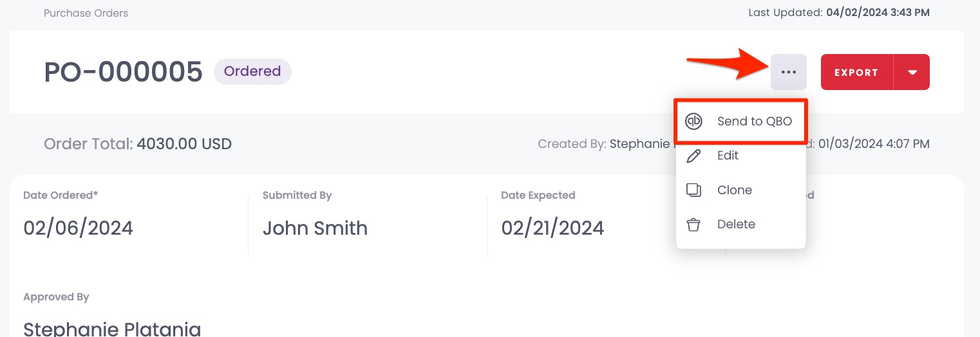Click the QuickBooks logo icon
Screen dimensions: 980x337
point(693,122)
